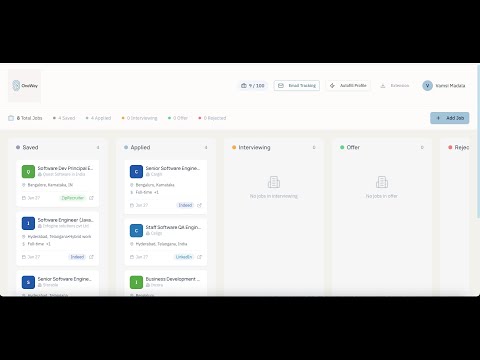The width and height of the screenshot is (480, 360).
Task: Click the LinkedIn source tag
Action: pyautogui.click(x=184, y=257)
